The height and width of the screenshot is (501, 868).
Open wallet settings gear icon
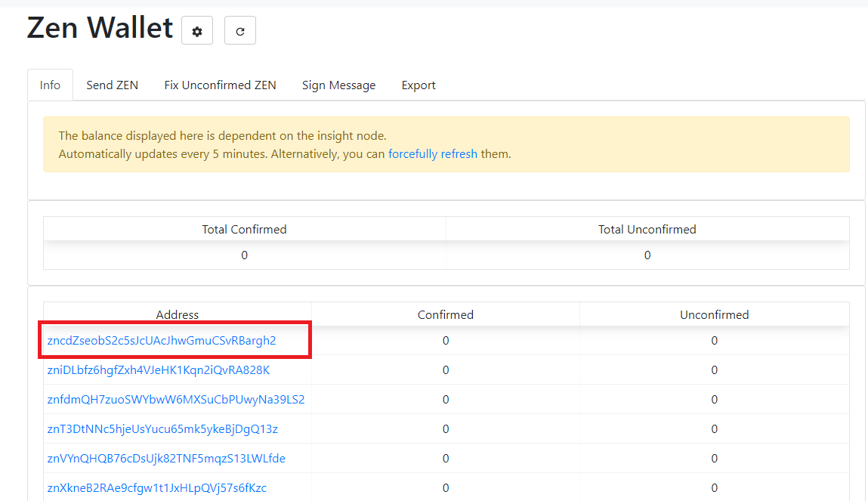pos(197,30)
